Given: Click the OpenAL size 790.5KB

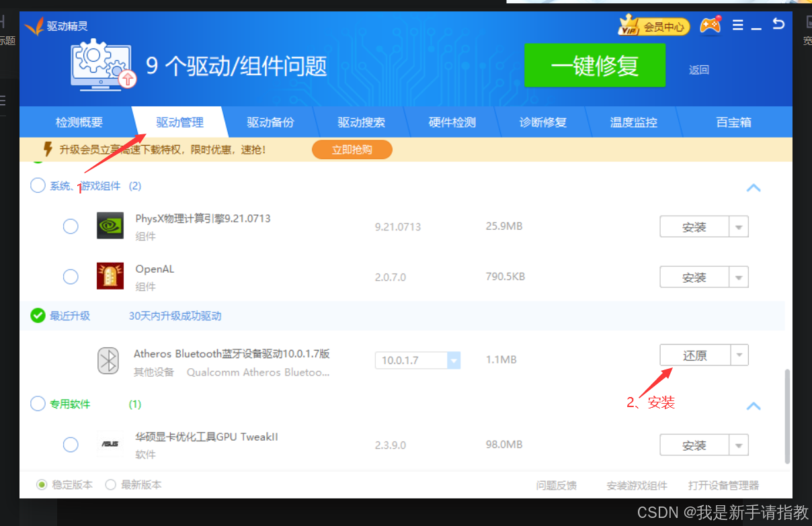Looking at the screenshot, I should pos(505,276).
